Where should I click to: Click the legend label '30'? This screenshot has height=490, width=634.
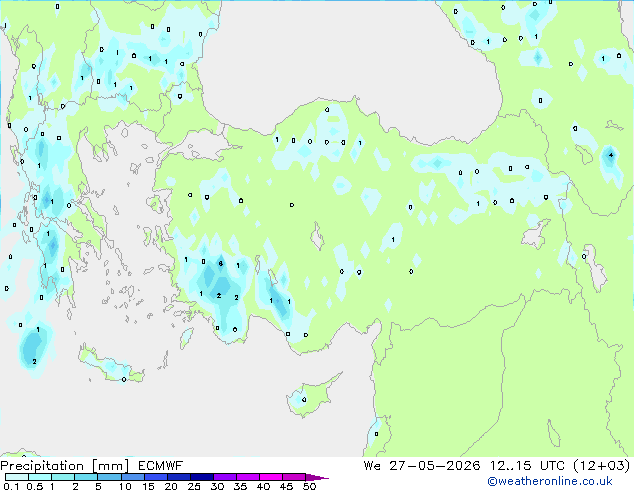click(x=217, y=486)
